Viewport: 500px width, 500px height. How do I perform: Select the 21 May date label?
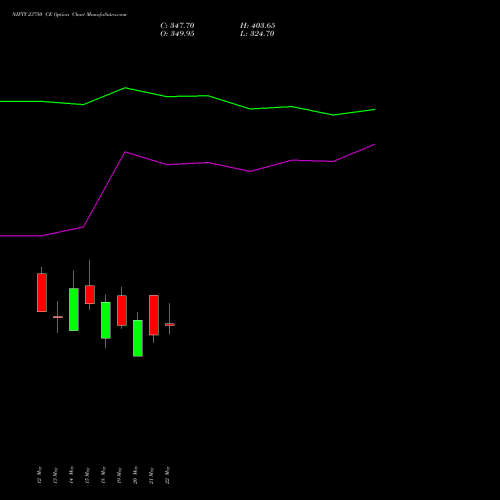tap(151, 475)
